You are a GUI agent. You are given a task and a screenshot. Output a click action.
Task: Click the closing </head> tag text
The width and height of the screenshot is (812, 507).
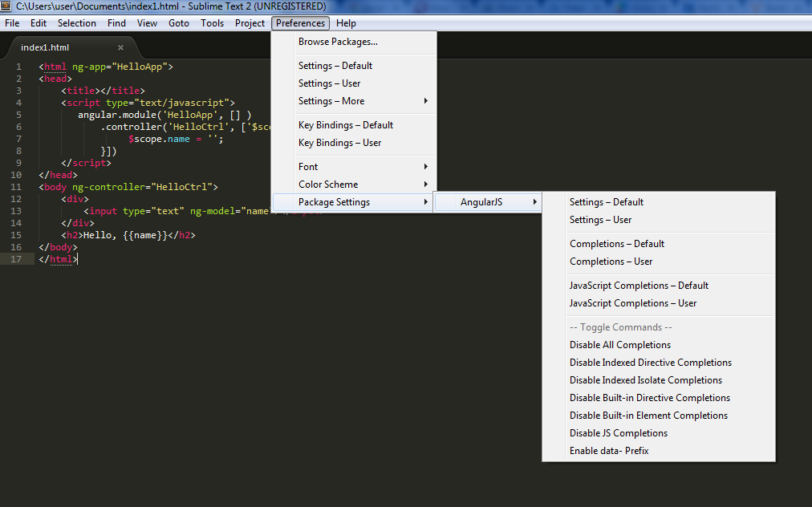[x=58, y=175]
